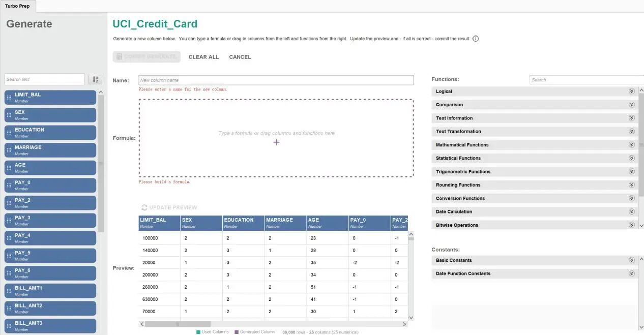This screenshot has width=644, height=335.
Task: Click the PAY_3 column drag handle icon
Action: coord(9,221)
